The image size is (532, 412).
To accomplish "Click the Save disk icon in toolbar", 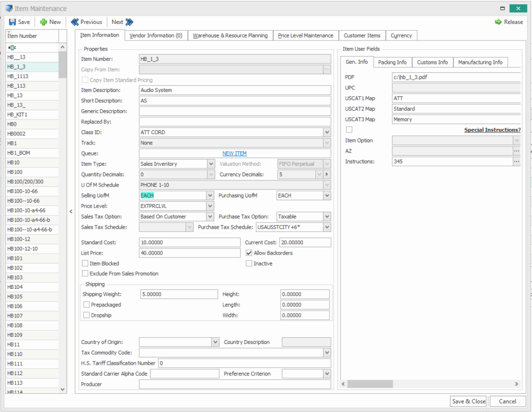I will pos(12,22).
